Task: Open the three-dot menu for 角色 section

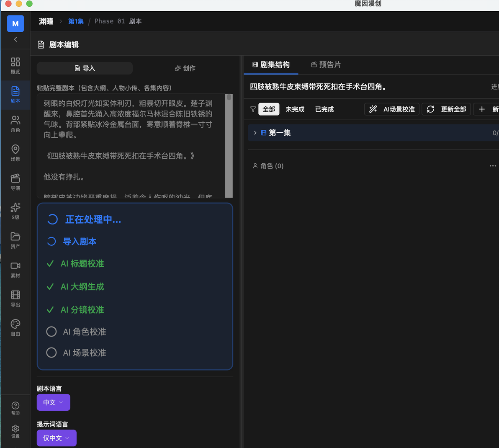Action: coord(493,166)
